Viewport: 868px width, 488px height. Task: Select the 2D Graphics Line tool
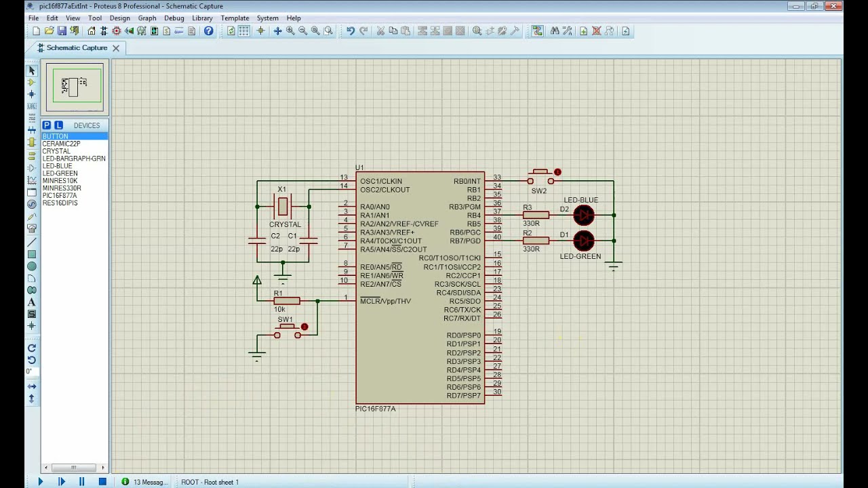[31, 242]
